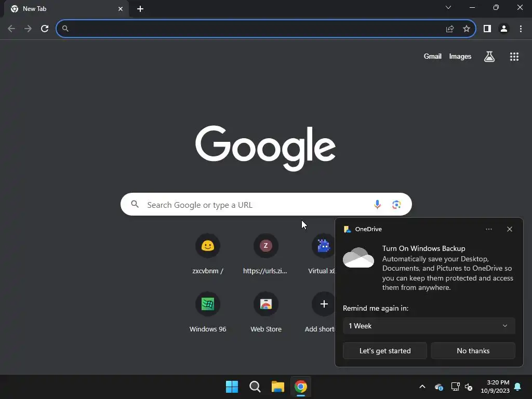
Task: Open the Windows Start menu
Action: click(x=232, y=387)
